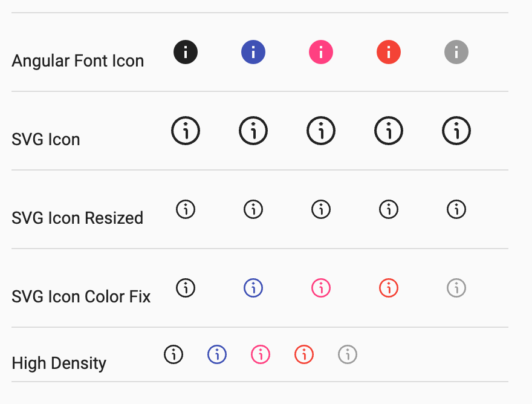532x404 pixels.
Task: Click the pink SVG Icon Color Fix info icon
Action: [321, 288]
